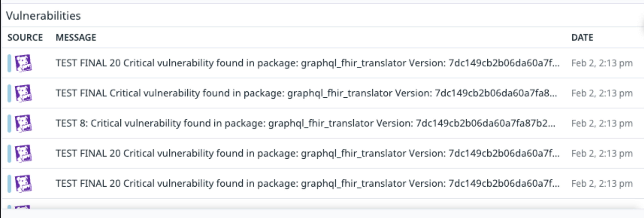
Task: Click the date of the first log entry
Action: [x=602, y=63]
